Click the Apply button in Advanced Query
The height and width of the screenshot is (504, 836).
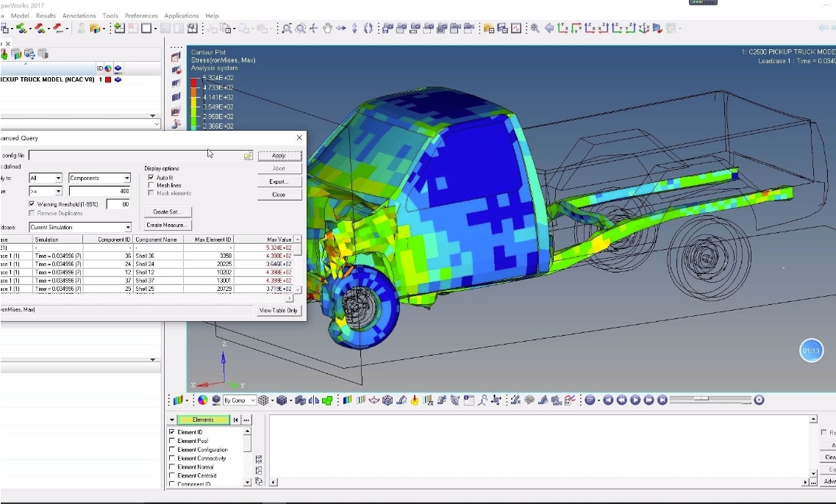click(279, 156)
